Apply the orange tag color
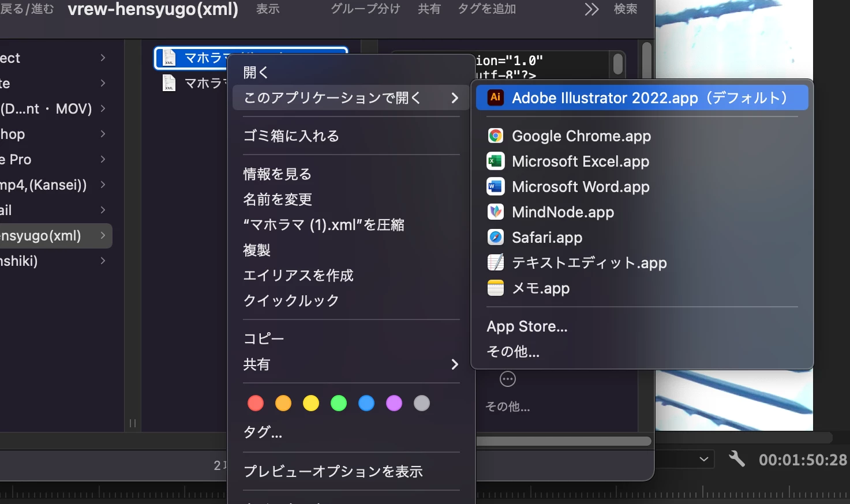The height and width of the screenshot is (504, 850). (x=283, y=403)
